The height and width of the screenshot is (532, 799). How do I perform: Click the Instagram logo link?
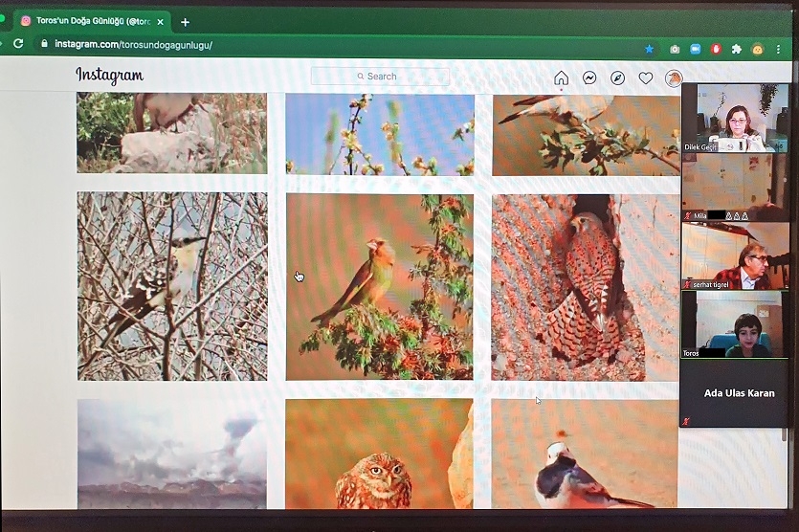point(109,76)
